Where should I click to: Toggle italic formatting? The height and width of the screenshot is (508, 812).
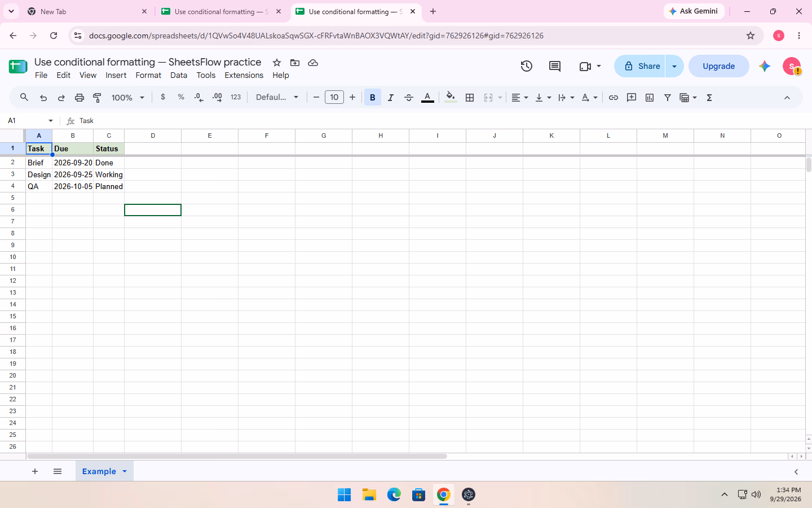point(391,98)
